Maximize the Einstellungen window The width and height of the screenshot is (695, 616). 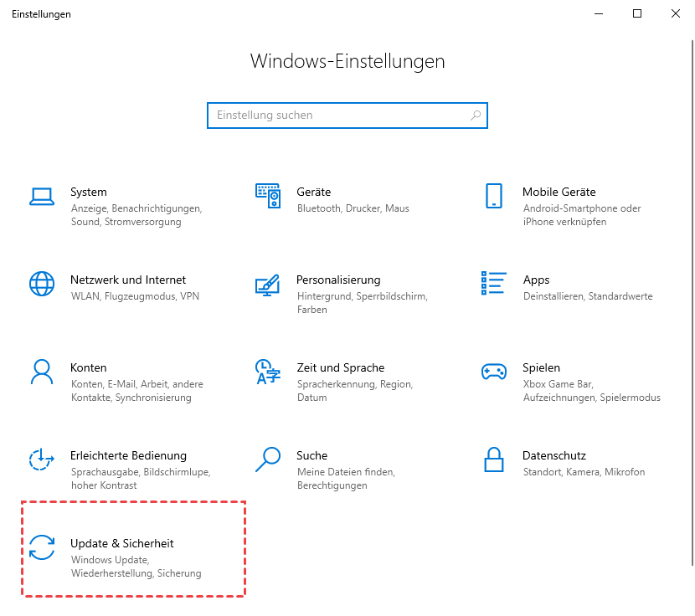click(x=637, y=13)
